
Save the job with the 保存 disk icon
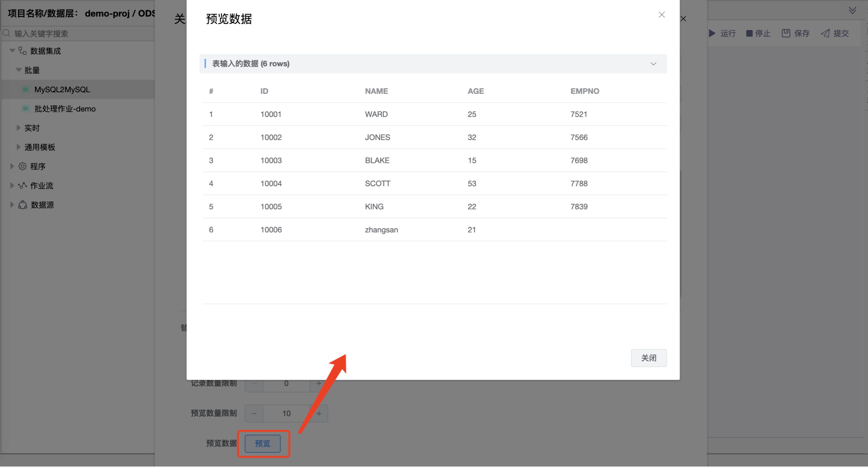(x=786, y=33)
